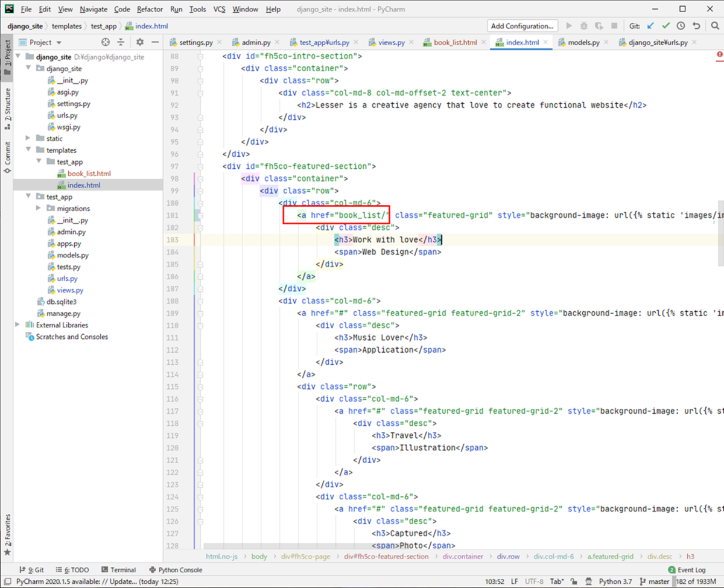Toggle tool window bars button in bottom-left corner

(7, 581)
